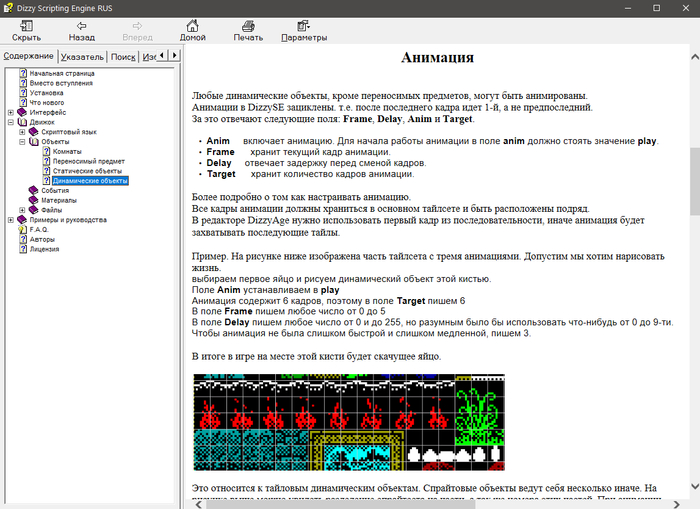Click the horizontal scrollbar thumb
The image size is (700, 509).
click(340, 505)
